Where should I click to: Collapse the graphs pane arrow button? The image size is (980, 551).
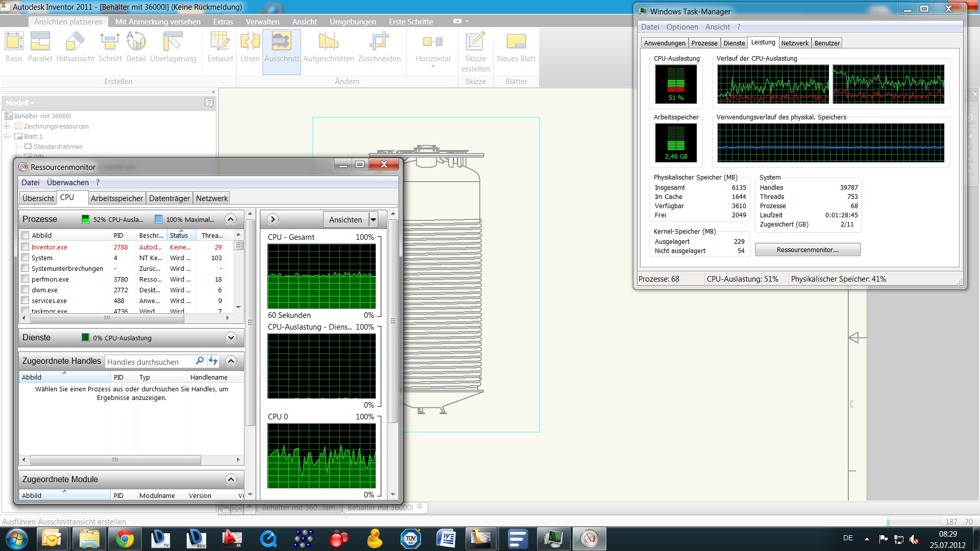273,219
